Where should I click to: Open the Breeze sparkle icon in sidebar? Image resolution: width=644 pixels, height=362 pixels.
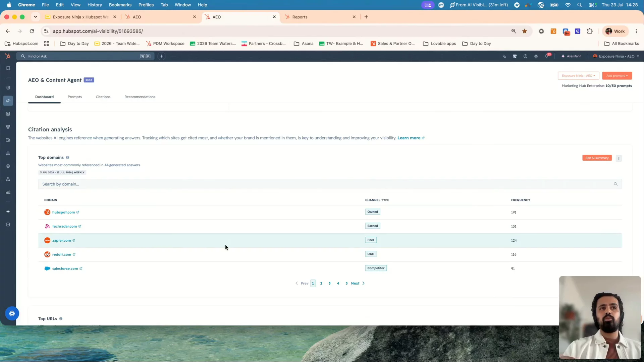tap(8, 212)
